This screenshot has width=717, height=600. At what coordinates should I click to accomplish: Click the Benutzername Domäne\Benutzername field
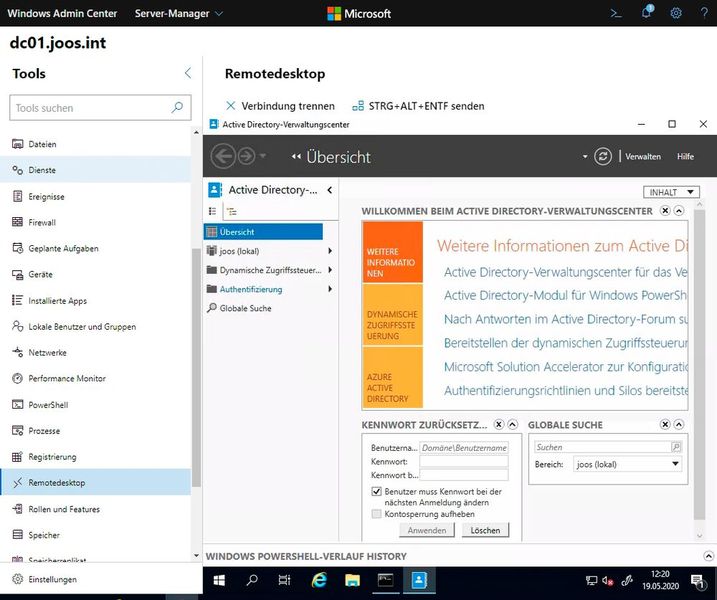coord(464,448)
